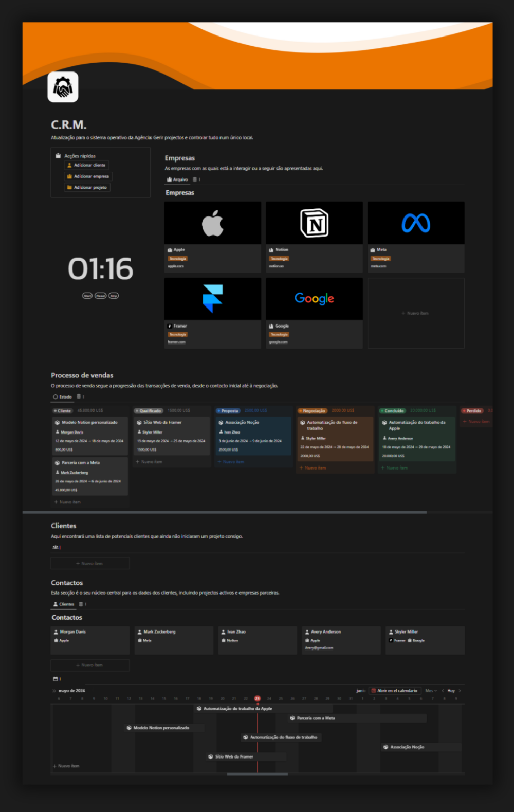This screenshot has width=514, height=812.
Task: Open Avery Anderson contact card
Action: pos(341,640)
